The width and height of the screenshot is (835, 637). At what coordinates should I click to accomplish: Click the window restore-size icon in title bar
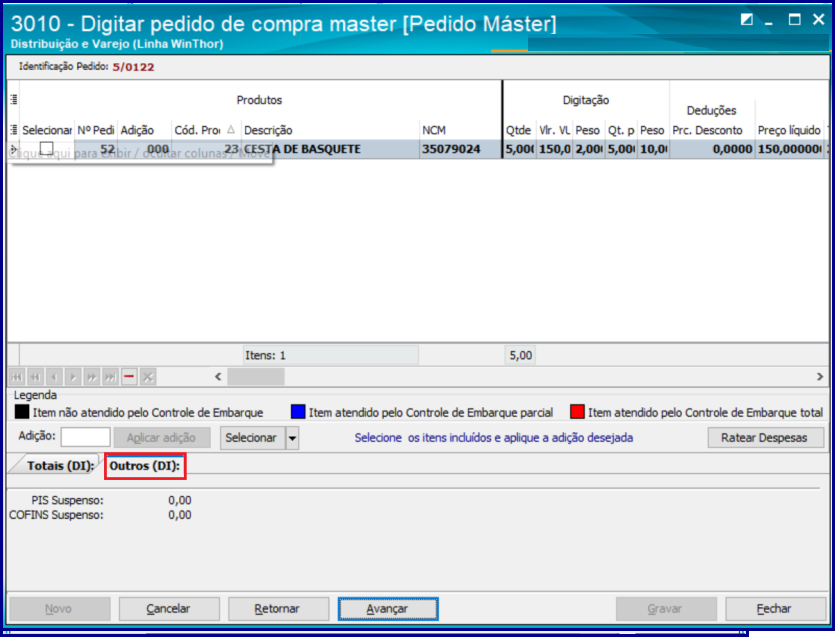(747, 20)
